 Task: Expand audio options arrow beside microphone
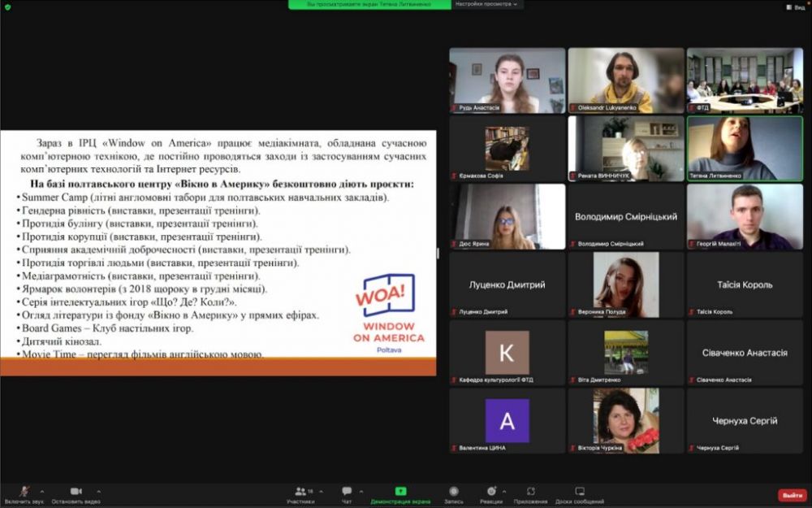pos(41,491)
